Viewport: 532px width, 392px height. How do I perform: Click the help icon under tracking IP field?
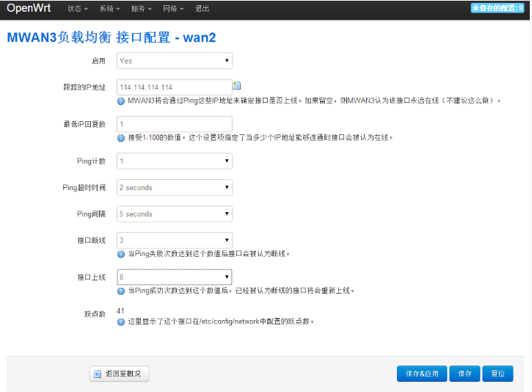point(121,101)
